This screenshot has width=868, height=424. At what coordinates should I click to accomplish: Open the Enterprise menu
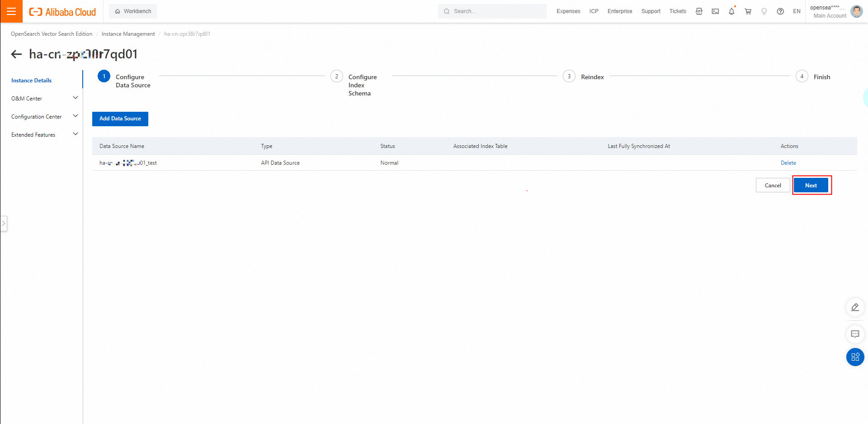coord(620,11)
